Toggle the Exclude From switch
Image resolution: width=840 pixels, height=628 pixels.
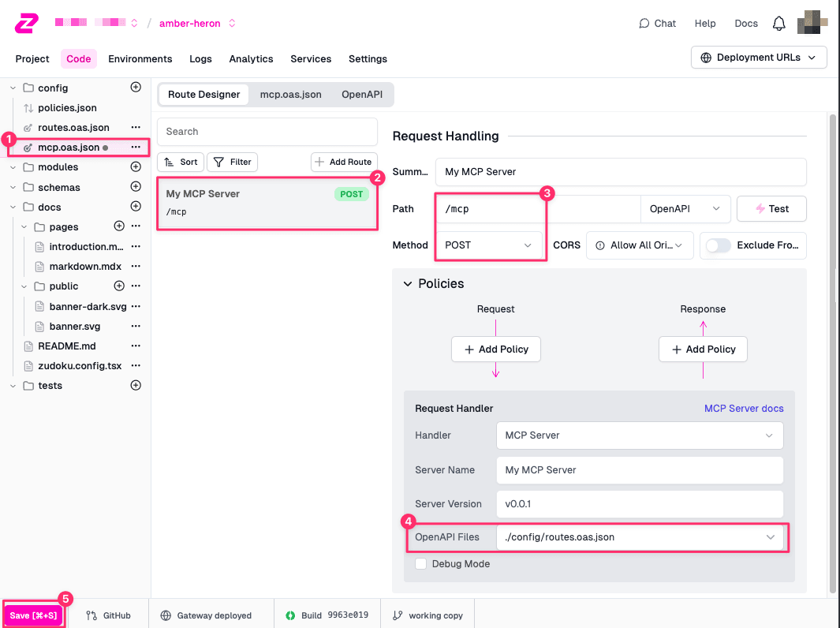[718, 245]
